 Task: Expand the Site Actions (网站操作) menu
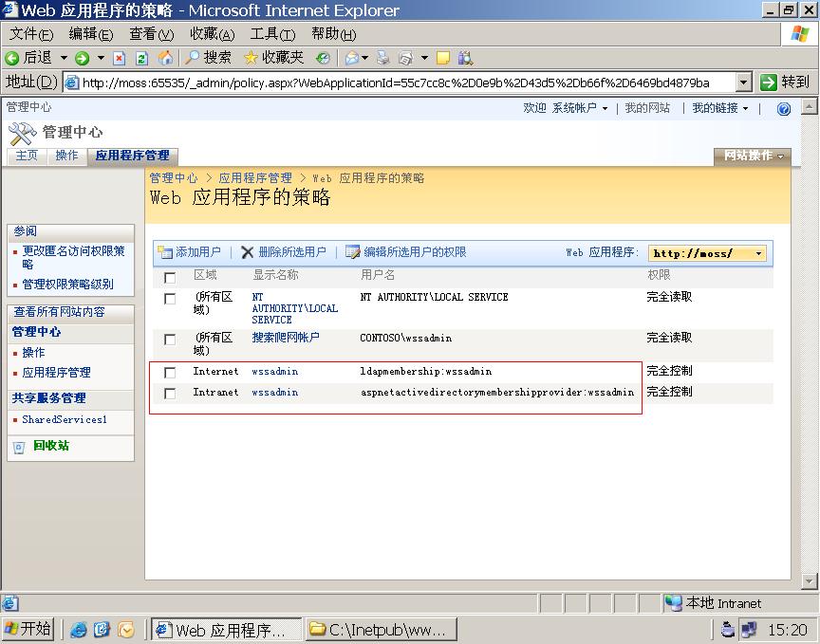[x=754, y=156]
